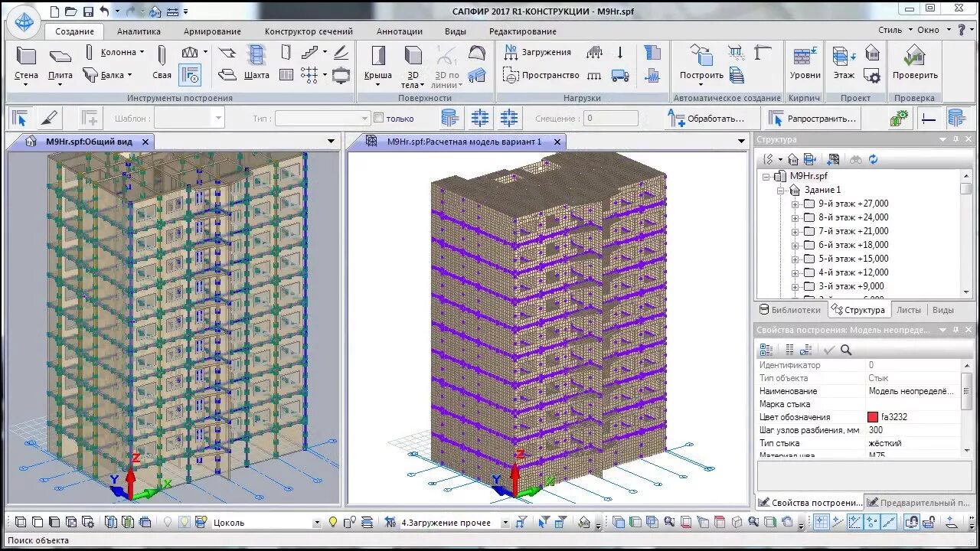Click the eyedropper/knife tool icon
This screenshot has height=551, width=980.
pyautogui.click(x=48, y=119)
